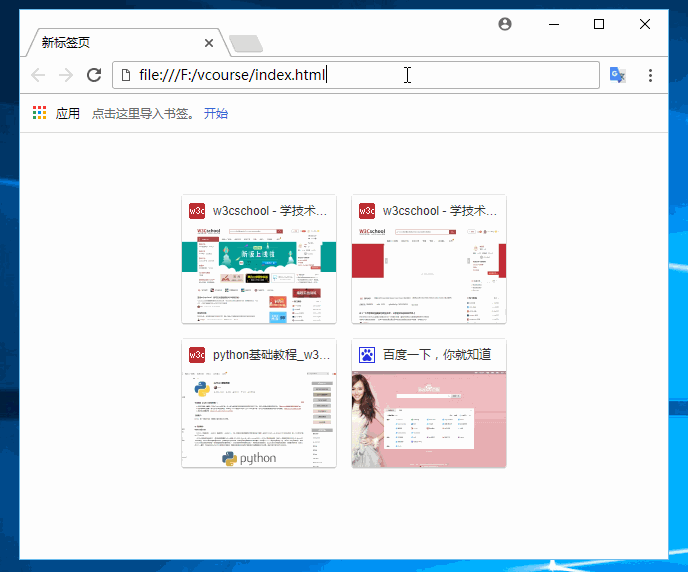Open the Chrome three-dot menu
Screen dimensions: 688x572
click(650, 75)
